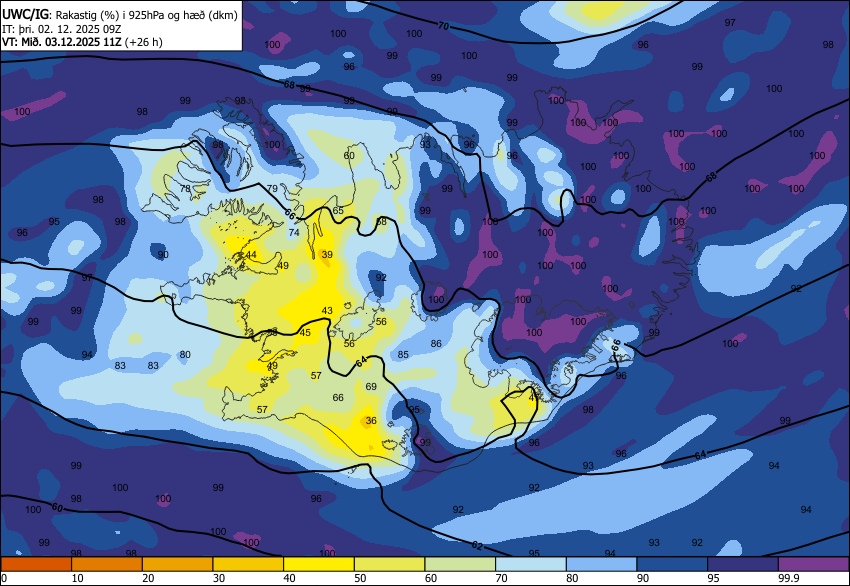This screenshot has width=850, height=586.
Task: Click the '30' tick label on the legend
Action: click(219, 578)
